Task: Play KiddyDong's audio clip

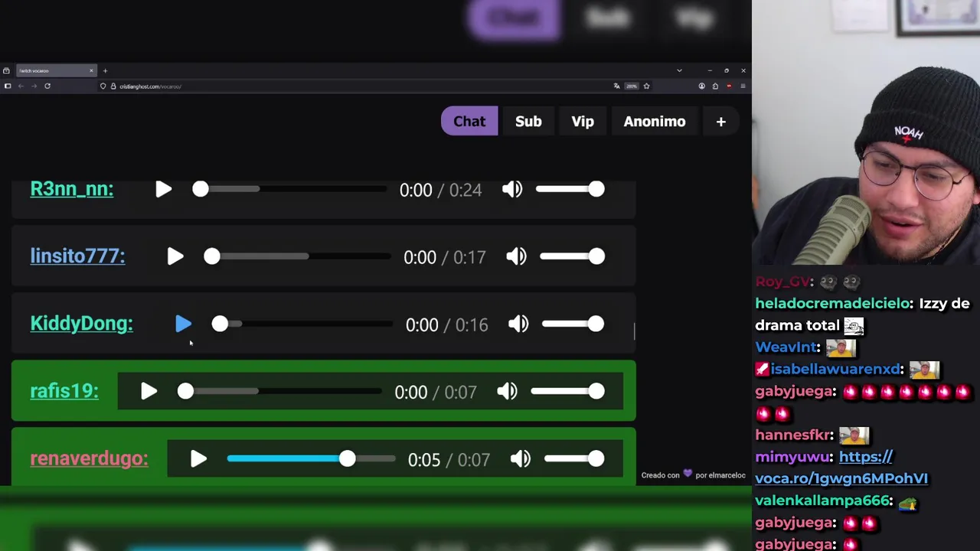Action: click(x=184, y=324)
